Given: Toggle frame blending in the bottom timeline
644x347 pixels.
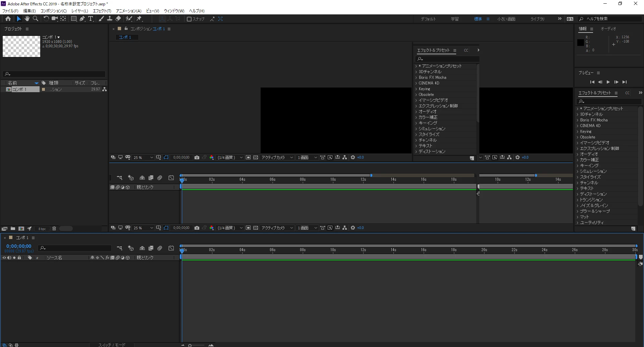Looking at the screenshot, I should (x=151, y=248).
